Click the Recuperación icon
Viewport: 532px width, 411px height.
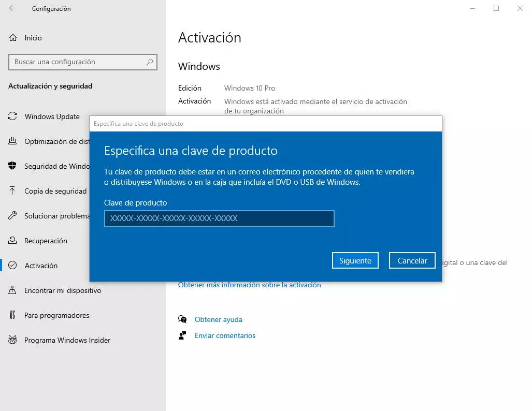[12, 240]
